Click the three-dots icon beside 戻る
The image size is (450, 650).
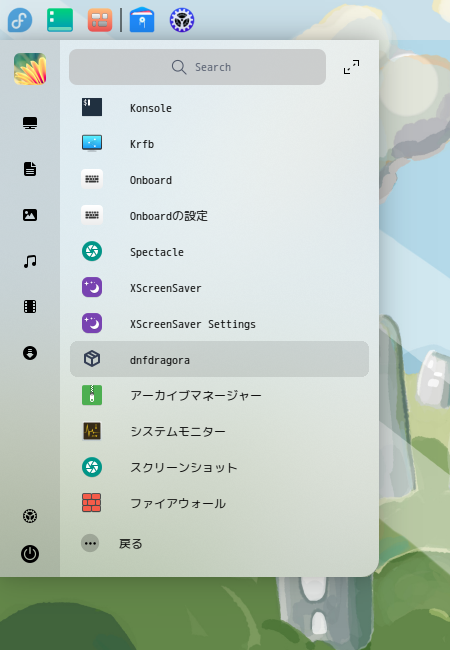coord(90,543)
